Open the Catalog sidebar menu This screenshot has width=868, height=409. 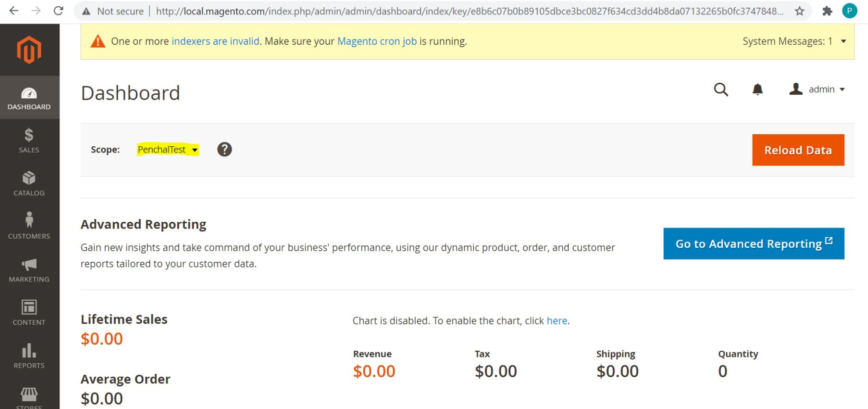(x=29, y=184)
